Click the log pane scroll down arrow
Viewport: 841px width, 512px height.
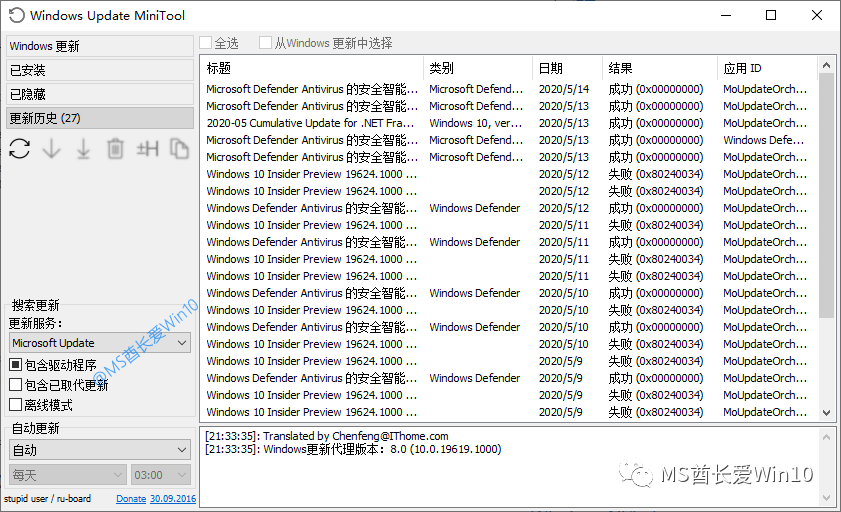pos(827,498)
